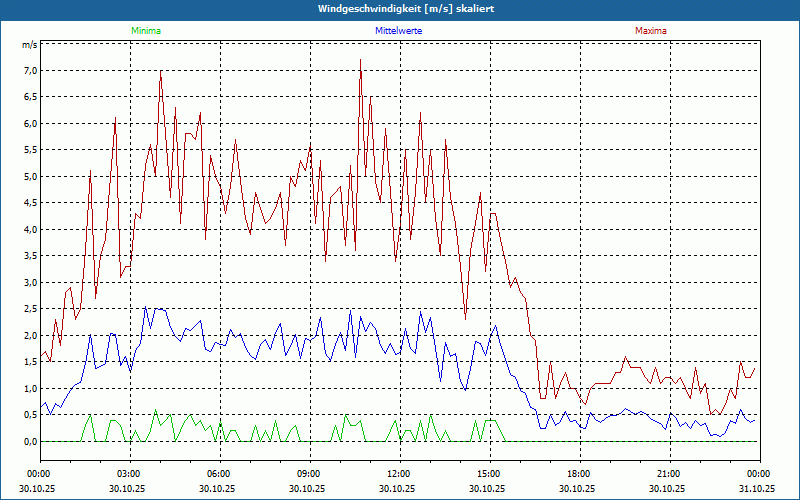Select the 03:00 time label

click(x=129, y=474)
